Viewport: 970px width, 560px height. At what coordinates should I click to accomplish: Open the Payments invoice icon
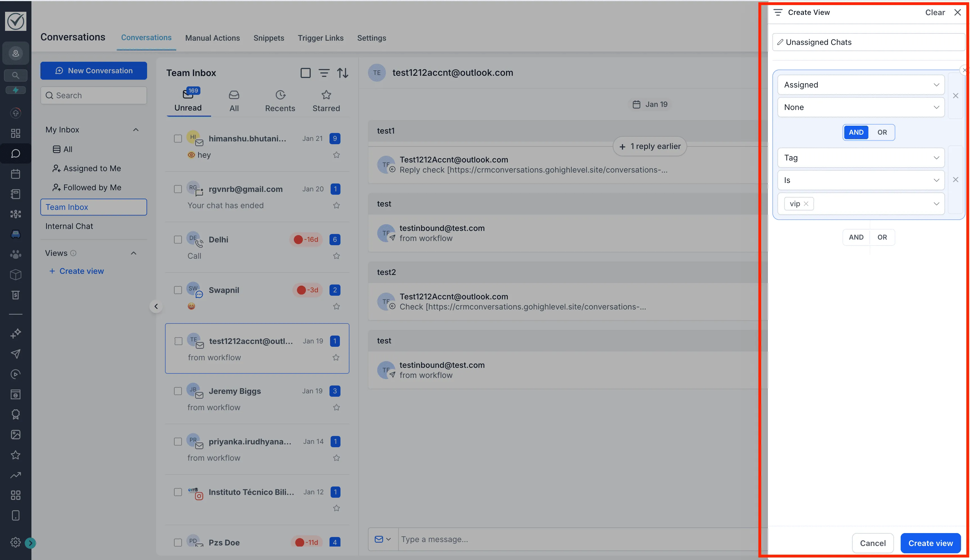15,295
